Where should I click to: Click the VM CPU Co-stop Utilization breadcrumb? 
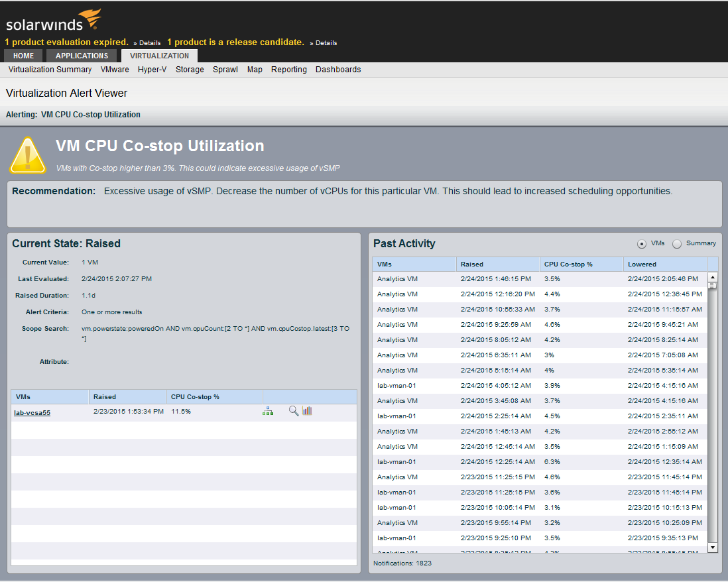click(x=91, y=115)
